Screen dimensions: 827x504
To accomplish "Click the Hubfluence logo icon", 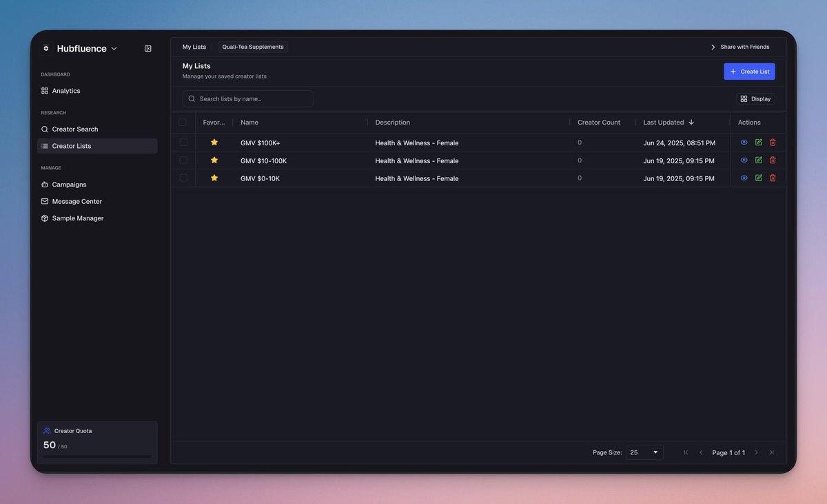I will (46, 48).
